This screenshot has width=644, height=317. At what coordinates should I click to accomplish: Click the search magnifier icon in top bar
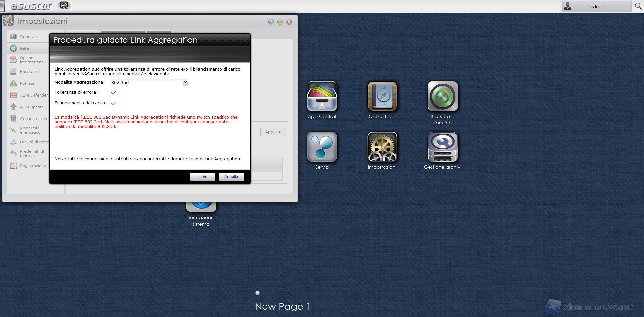click(x=638, y=6)
